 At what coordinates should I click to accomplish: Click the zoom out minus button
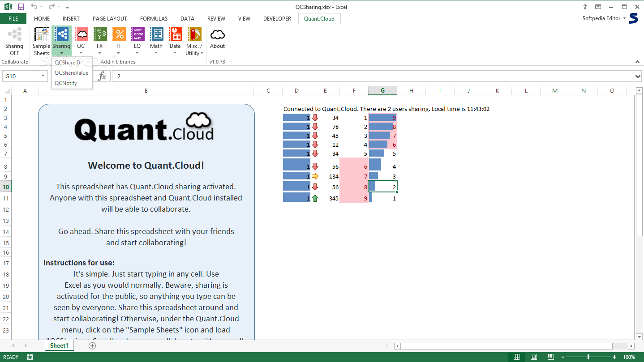(562, 357)
